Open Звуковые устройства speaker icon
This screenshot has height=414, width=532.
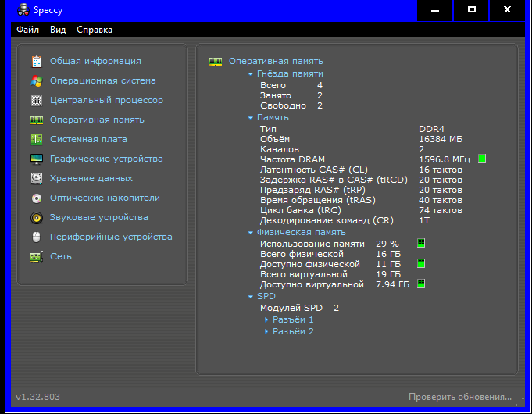pyautogui.click(x=36, y=217)
